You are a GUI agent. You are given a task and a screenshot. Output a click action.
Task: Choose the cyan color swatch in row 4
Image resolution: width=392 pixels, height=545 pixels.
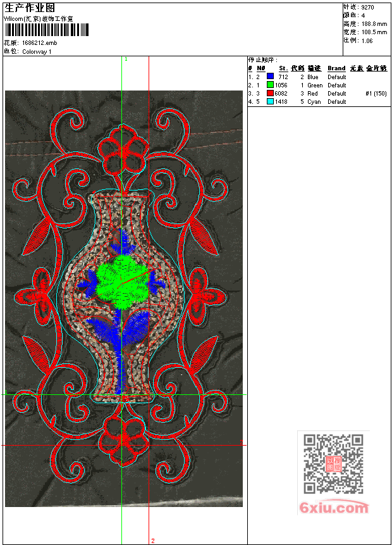click(x=270, y=102)
